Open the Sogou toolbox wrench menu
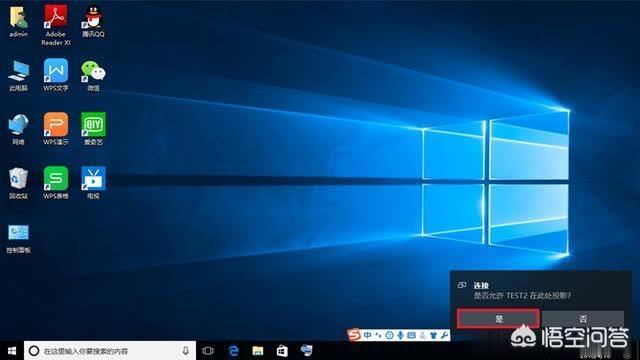This screenshot has height=360, width=640. 444,335
